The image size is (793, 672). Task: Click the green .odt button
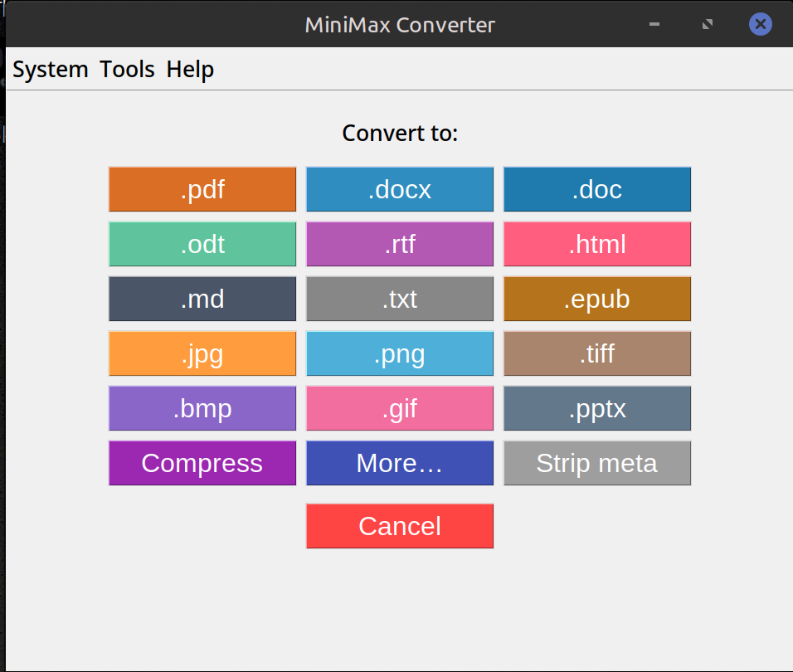(x=202, y=244)
